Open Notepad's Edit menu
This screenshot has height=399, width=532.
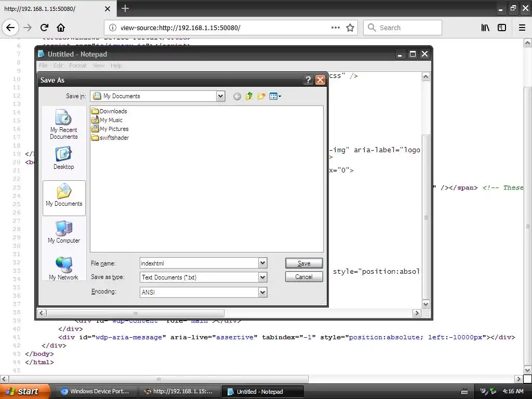click(58, 65)
